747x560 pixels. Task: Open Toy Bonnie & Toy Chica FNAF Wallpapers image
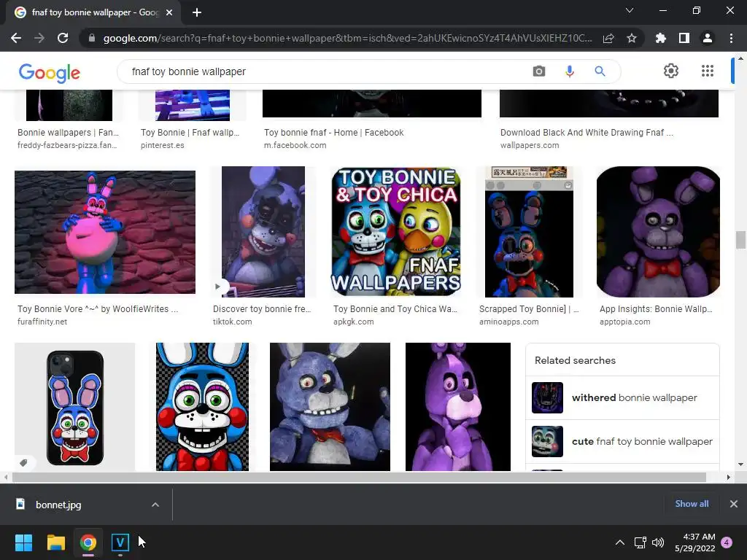[396, 232]
